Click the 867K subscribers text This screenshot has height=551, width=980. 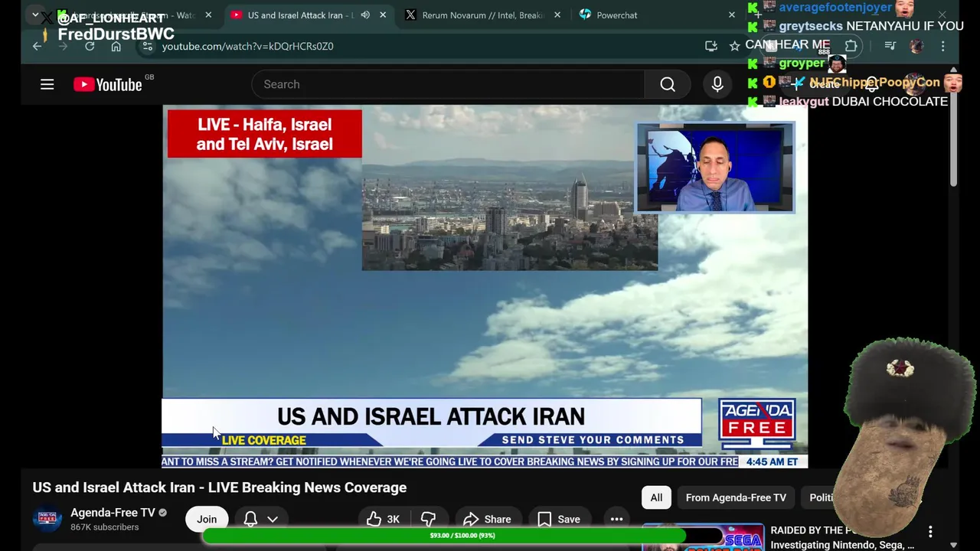105,527
